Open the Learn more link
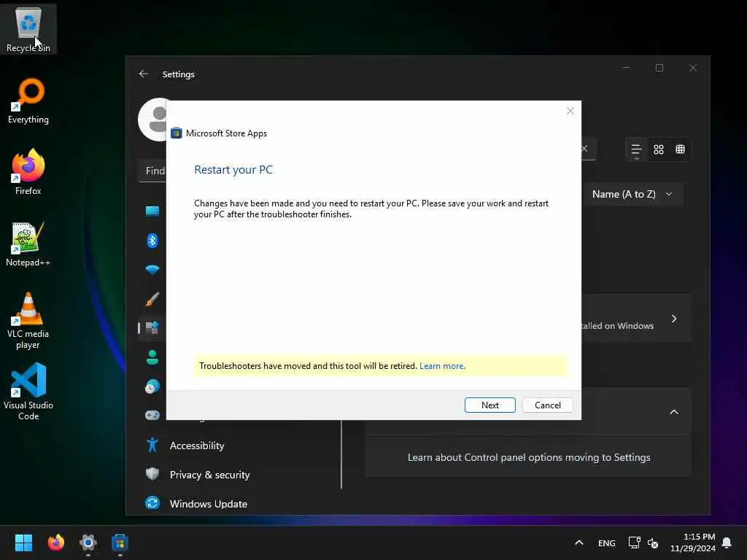The height and width of the screenshot is (560, 747). 442,366
